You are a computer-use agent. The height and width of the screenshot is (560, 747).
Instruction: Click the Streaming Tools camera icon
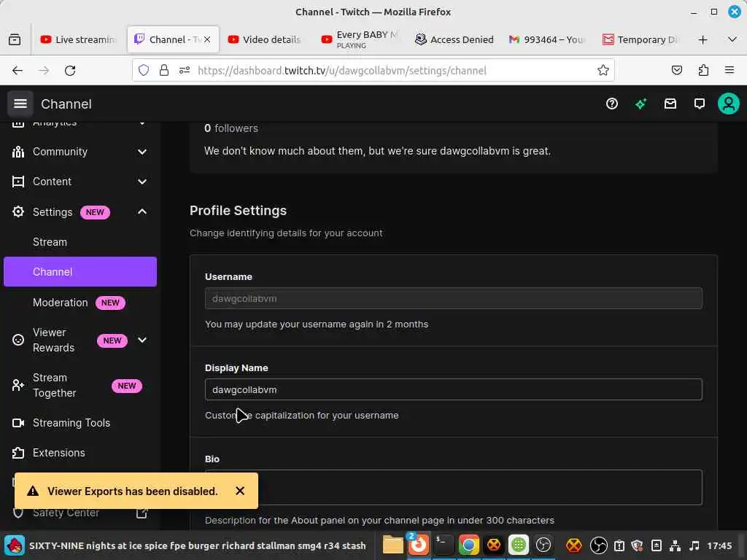[18, 423]
